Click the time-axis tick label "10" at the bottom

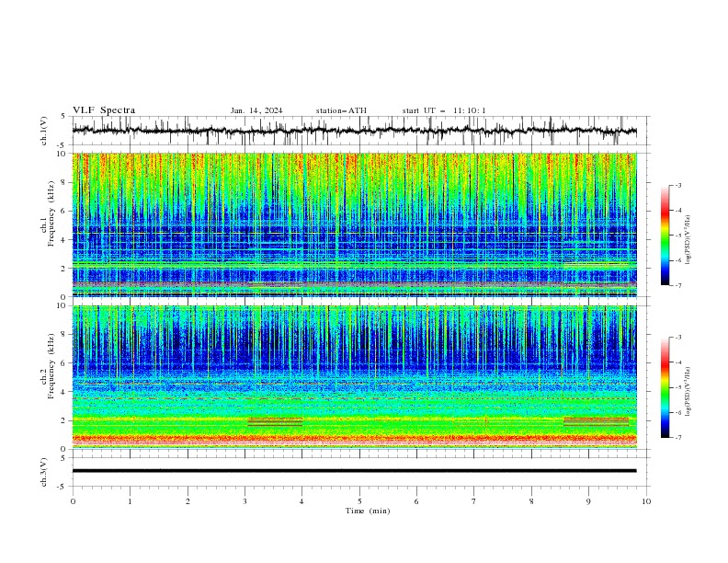point(646,501)
